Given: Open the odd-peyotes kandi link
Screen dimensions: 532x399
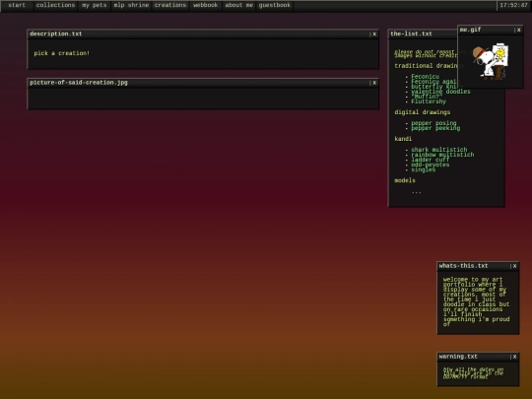Looking at the screenshot, I should pos(431,165).
